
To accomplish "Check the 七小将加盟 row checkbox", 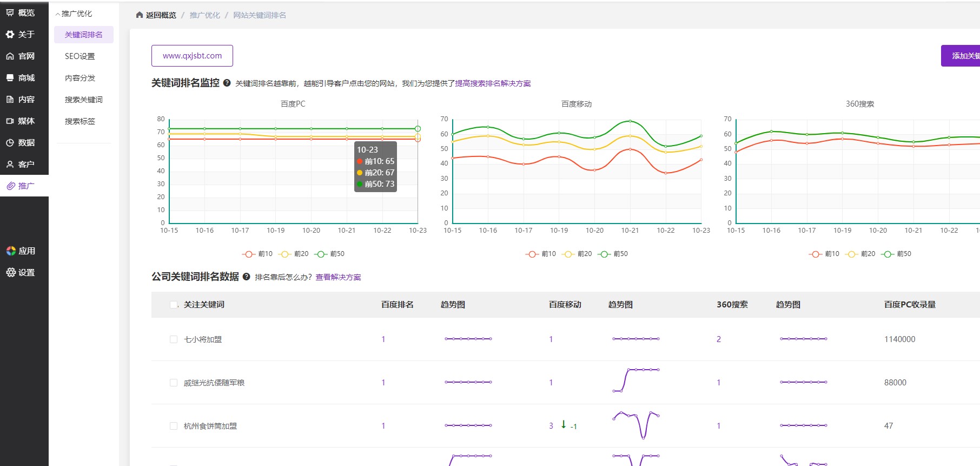I will coord(174,339).
